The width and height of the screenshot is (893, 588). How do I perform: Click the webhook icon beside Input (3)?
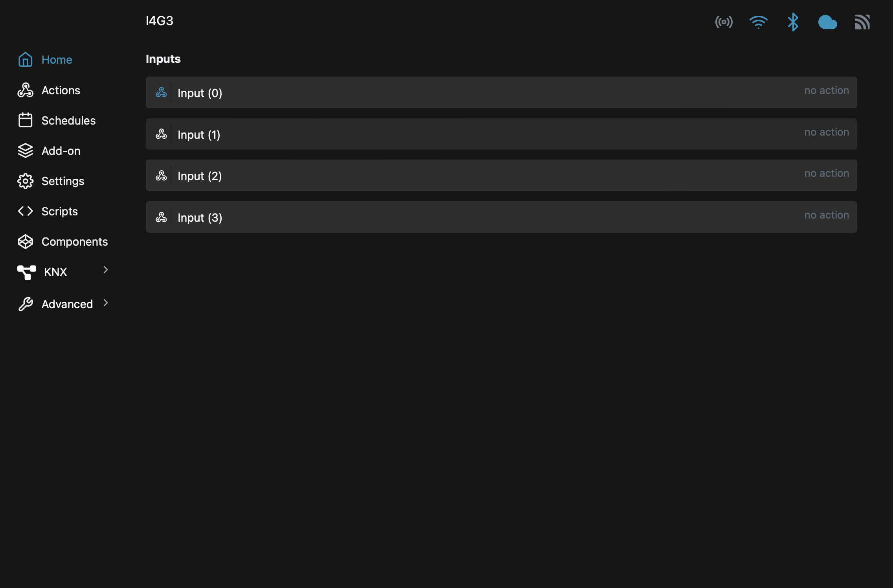[161, 217]
